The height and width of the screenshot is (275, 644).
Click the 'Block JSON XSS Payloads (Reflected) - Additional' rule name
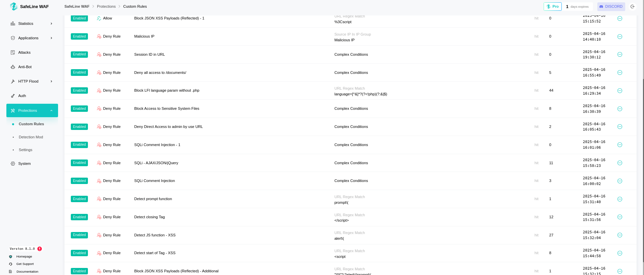[176, 271]
